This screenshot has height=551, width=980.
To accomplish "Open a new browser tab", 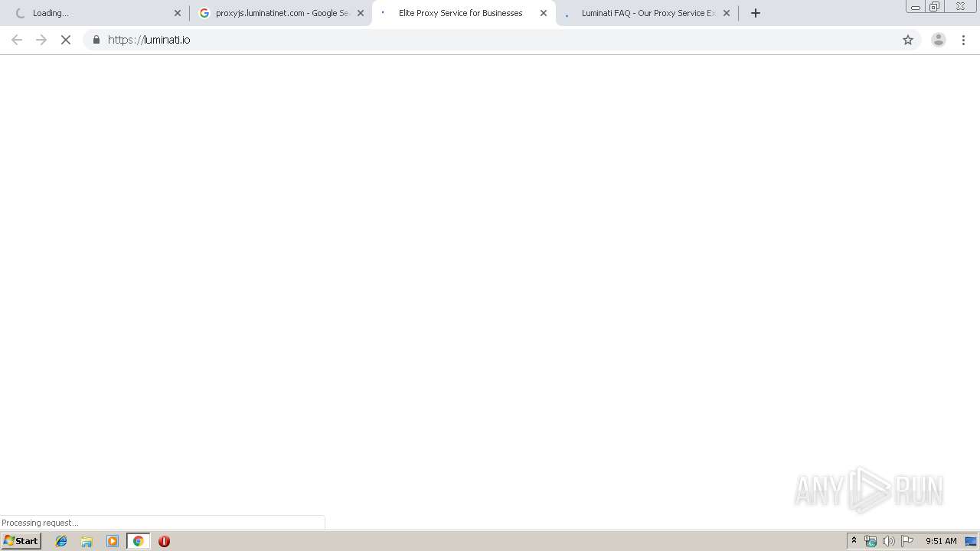I will point(756,13).
